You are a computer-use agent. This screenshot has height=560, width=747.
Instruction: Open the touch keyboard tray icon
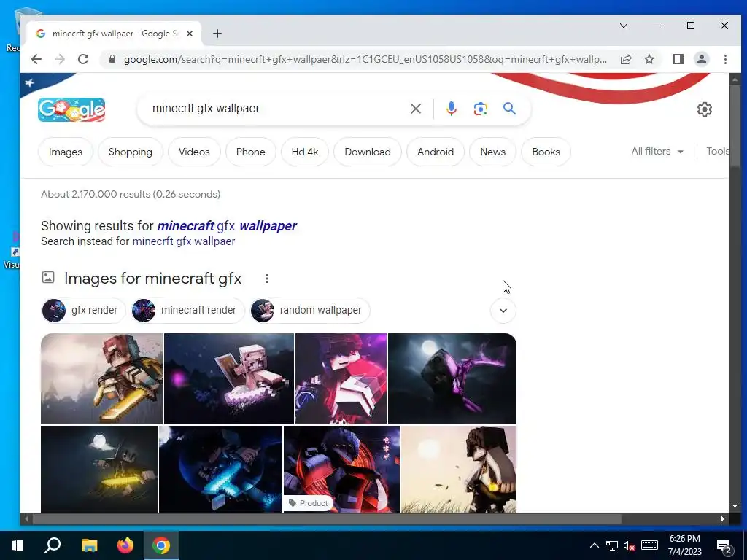coord(649,545)
